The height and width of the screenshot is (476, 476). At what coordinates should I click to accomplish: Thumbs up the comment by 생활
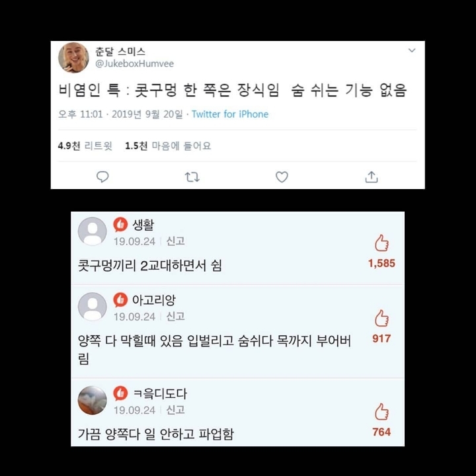[x=381, y=243]
